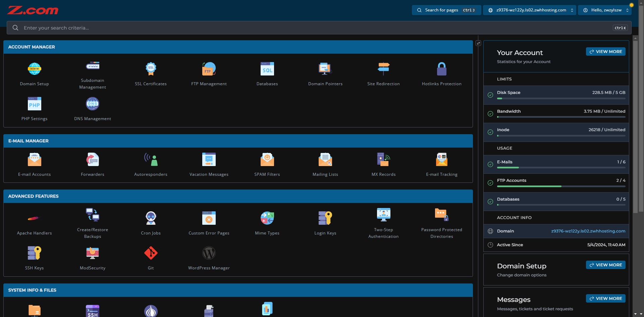Click the E-Mails usage bar
Image resolution: width=644 pixels, height=317 pixels.
(561, 168)
